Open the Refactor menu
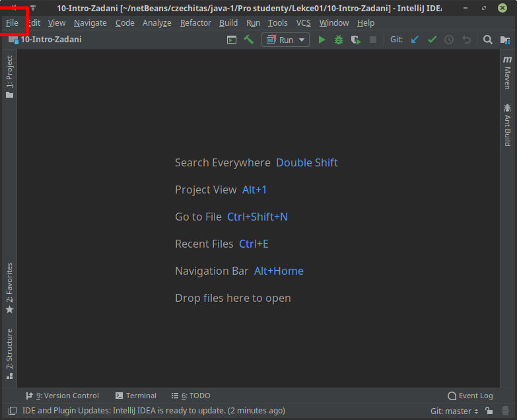This screenshot has height=420, width=517. (x=195, y=22)
